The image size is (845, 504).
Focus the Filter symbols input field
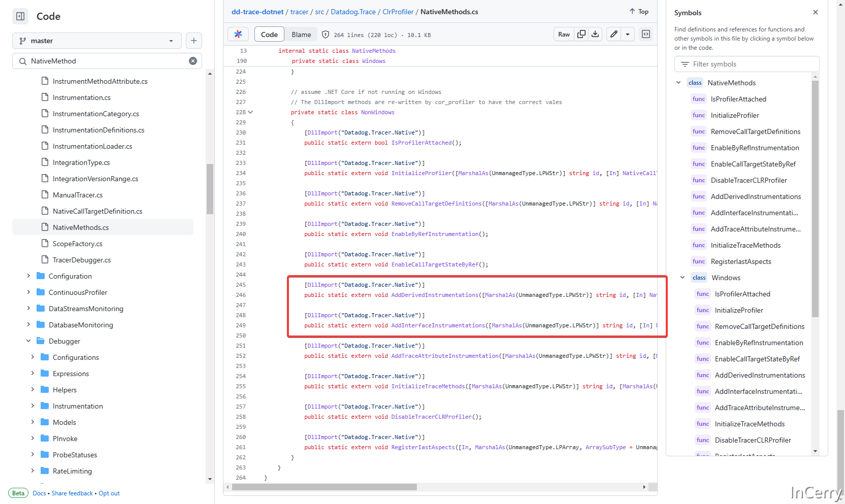[x=746, y=64]
